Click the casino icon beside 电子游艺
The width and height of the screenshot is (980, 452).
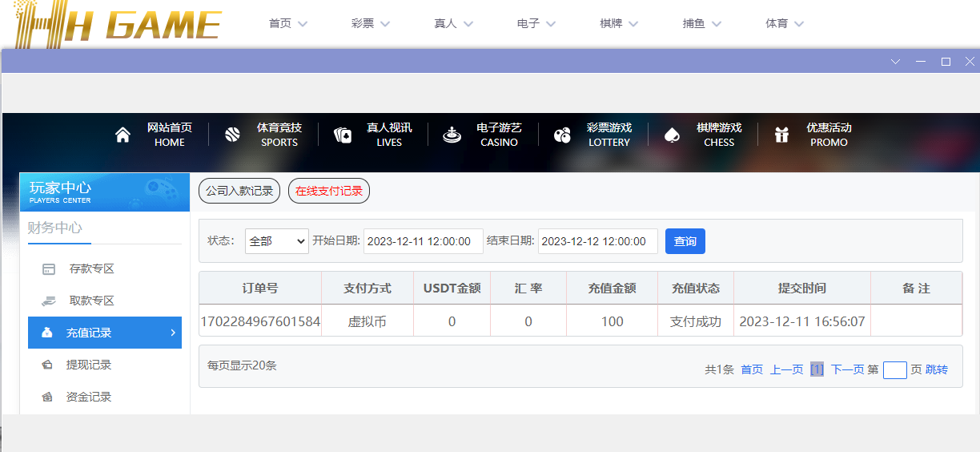pos(452,135)
